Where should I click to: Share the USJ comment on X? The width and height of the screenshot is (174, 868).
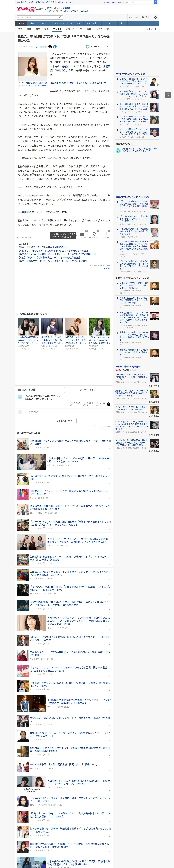pyautogui.click(x=108, y=404)
